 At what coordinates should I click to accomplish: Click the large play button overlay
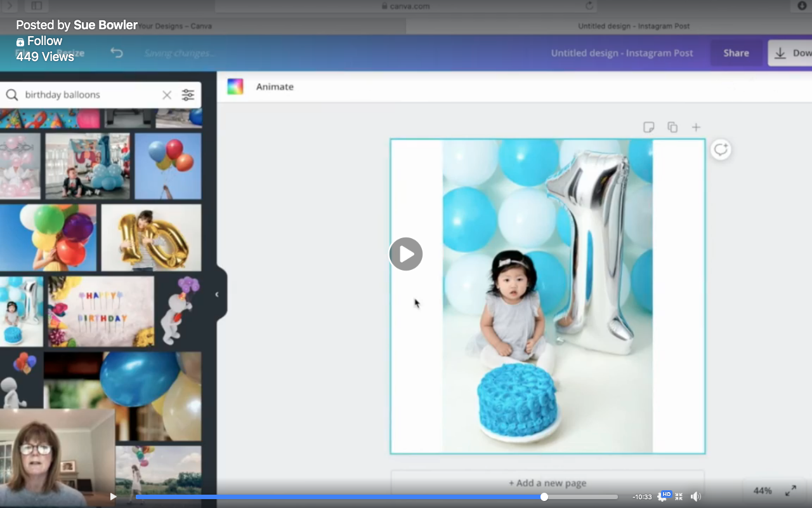tap(406, 254)
